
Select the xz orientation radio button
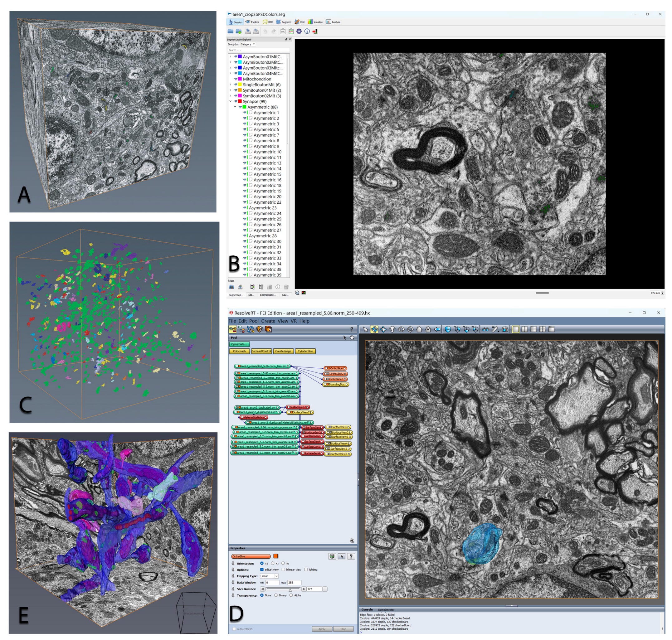[273, 563]
